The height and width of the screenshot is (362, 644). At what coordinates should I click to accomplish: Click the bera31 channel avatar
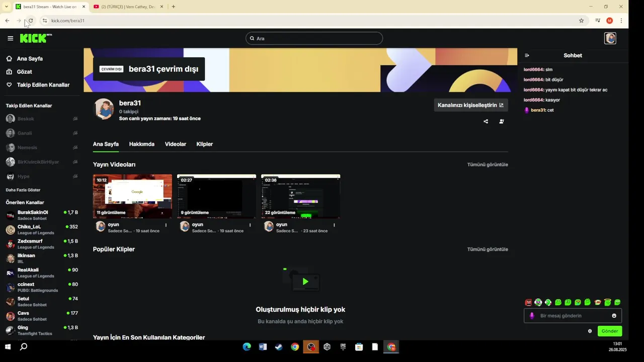[x=104, y=109]
